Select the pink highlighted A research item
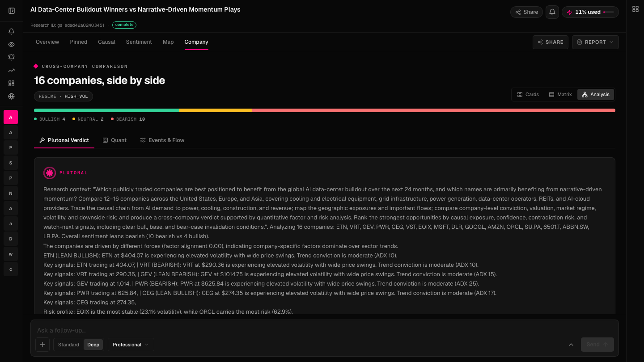Screen dimensions: 644x362 click(11, 117)
